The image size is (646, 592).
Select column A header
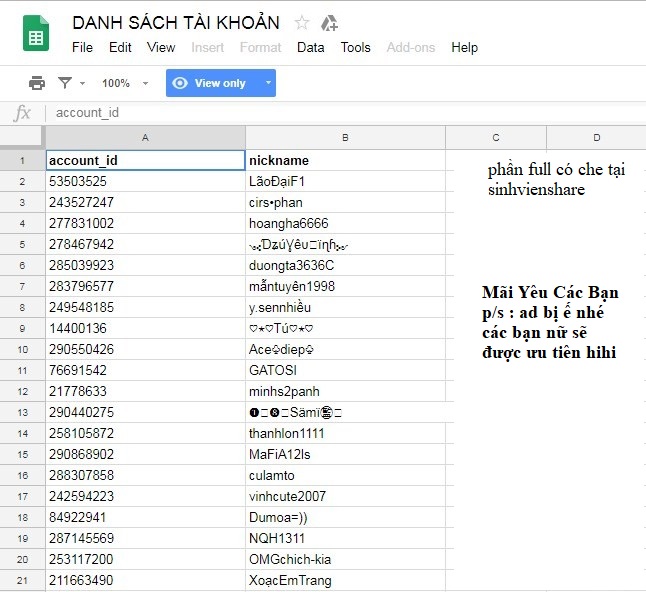[145, 138]
